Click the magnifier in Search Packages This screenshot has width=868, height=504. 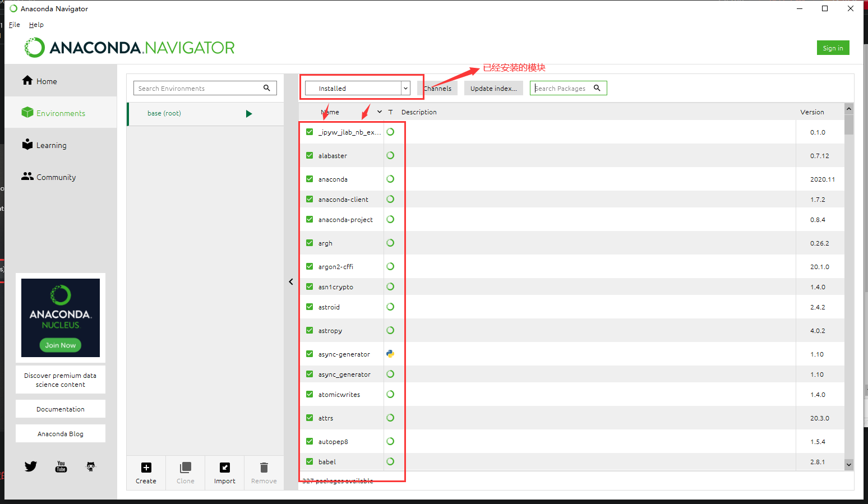tap(597, 88)
